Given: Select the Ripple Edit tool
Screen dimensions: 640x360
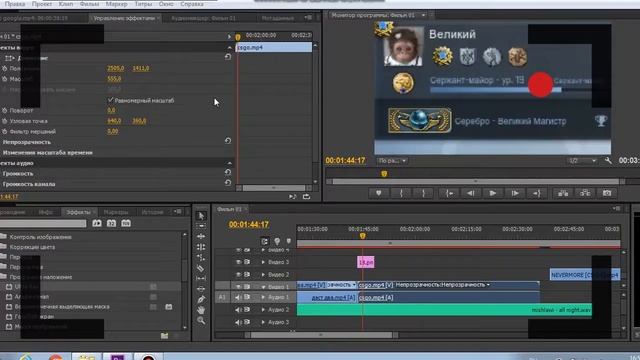Looking at the screenshot, I should pos(201,236).
